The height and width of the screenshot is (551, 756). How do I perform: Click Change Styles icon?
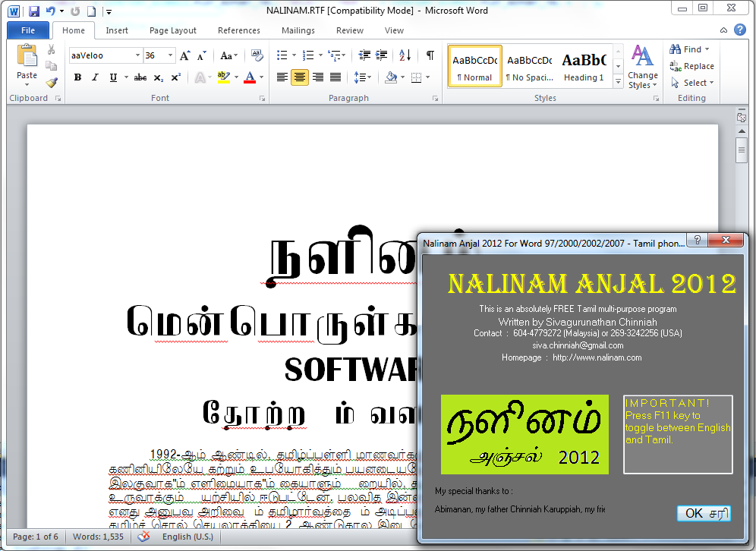643,66
